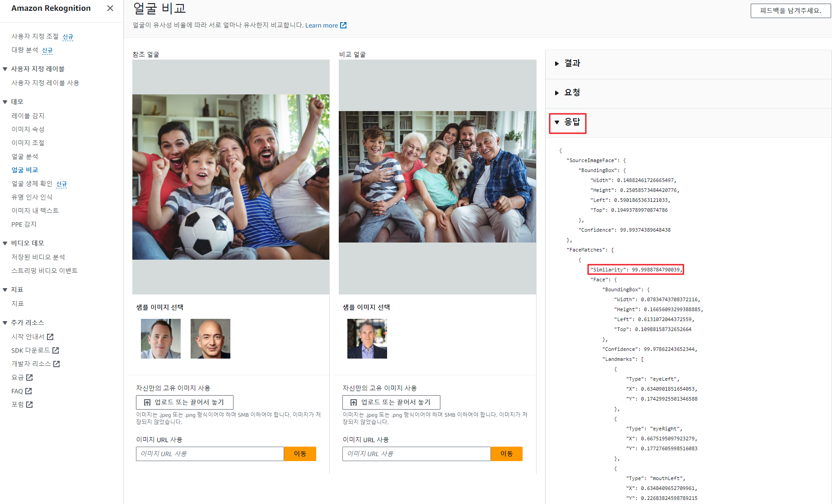Screen dimensions: 832x504
Task: Open 시작 안내서 external link
Action: 33,336
